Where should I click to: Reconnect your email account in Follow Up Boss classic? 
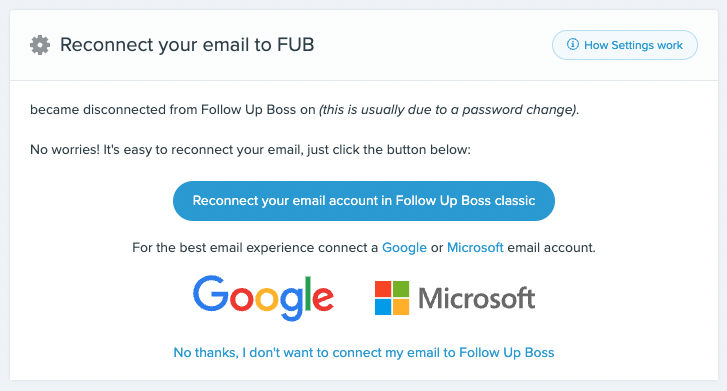pyautogui.click(x=364, y=201)
